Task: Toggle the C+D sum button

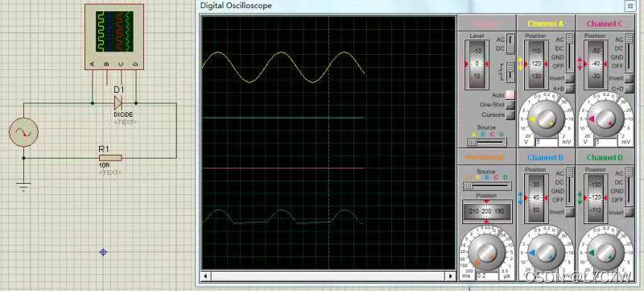Action: coord(629,89)
